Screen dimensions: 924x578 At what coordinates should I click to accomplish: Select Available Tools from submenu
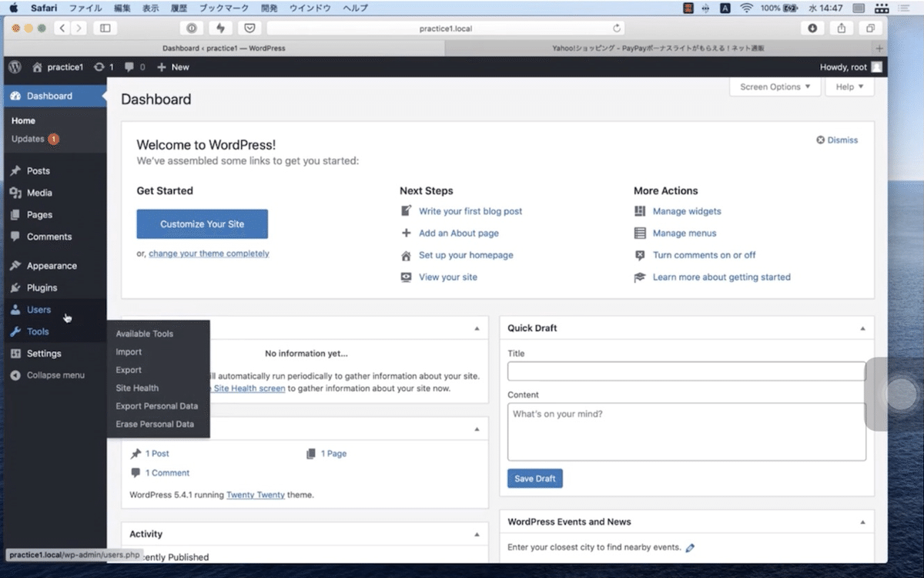pos(145,334)
